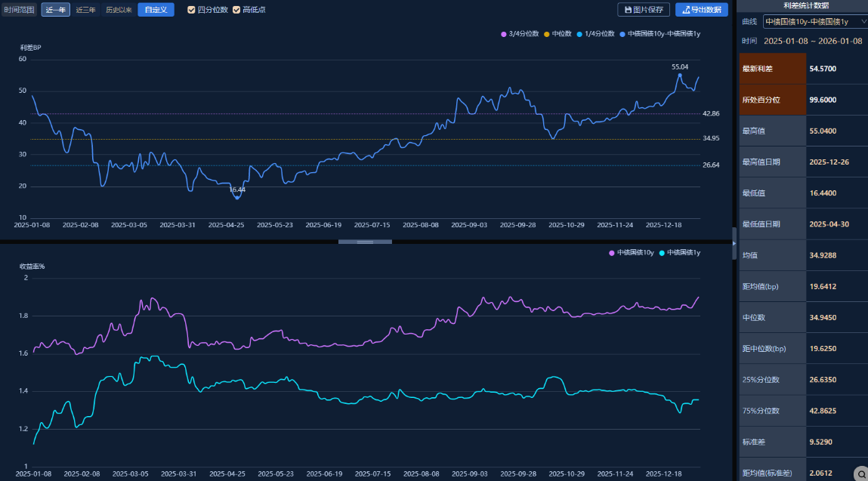This screenshot has width=868, height=481.
Task: Toggle the cyan 中债国债1y yield legend
Action: (663, 253)
